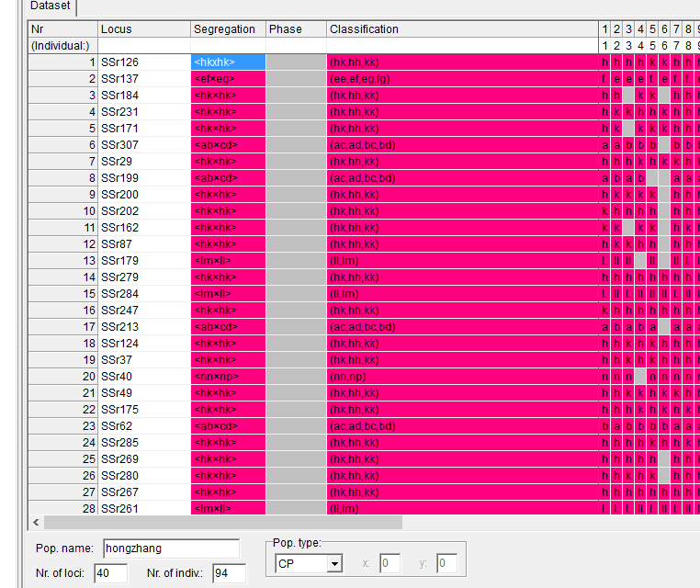Click the <nnxnp> segregation cell
Viewport: 700px width, 588px height.
click(x=228, y=376)
